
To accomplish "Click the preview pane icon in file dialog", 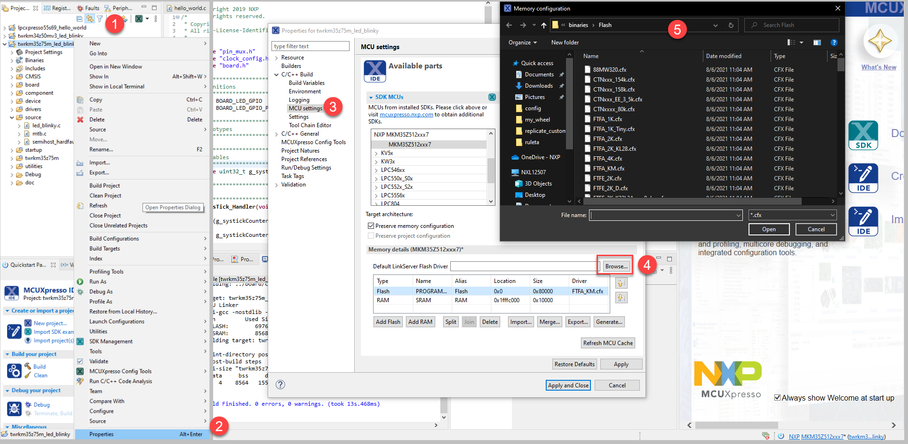I will [x=817, y=43].
